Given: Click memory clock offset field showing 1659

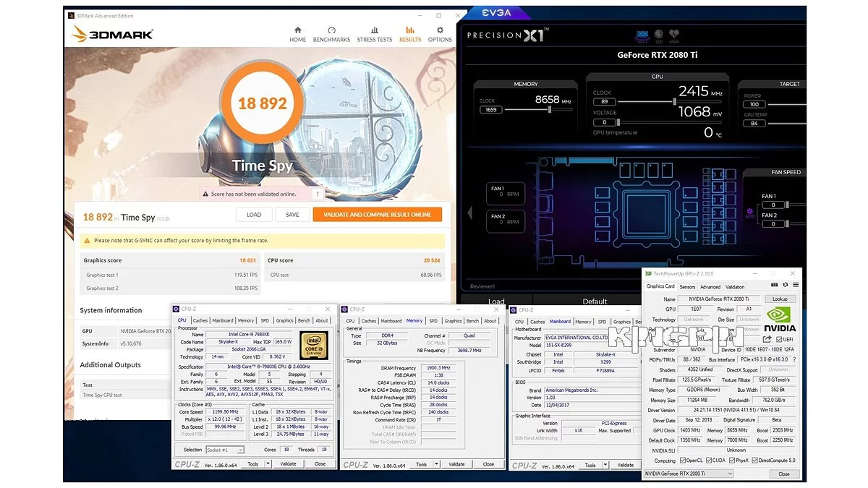Looking at the screenshot, I should click(491, 110).
